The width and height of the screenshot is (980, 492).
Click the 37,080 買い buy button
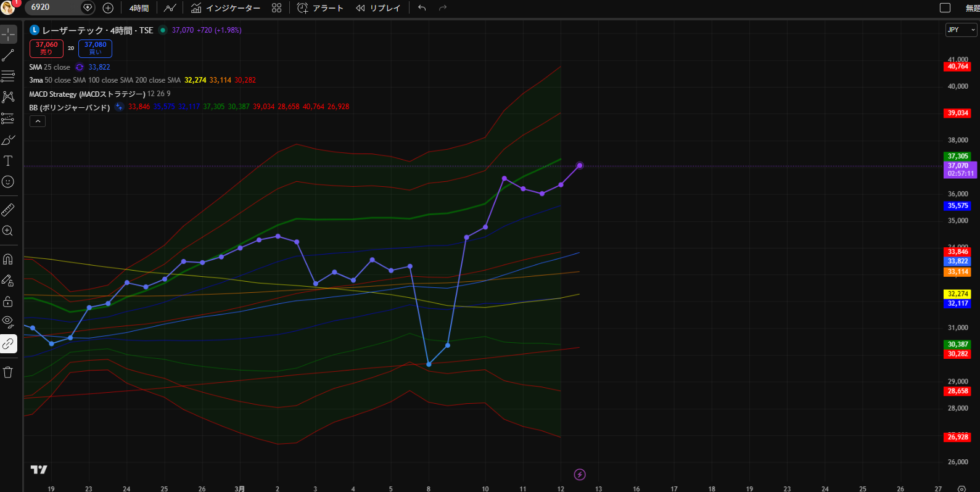tap(95, 48)
